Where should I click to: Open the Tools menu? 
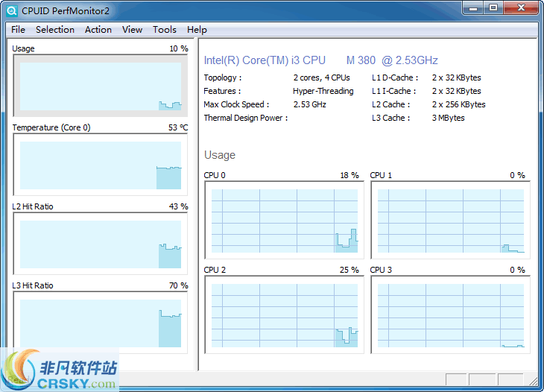pos(165,30)
